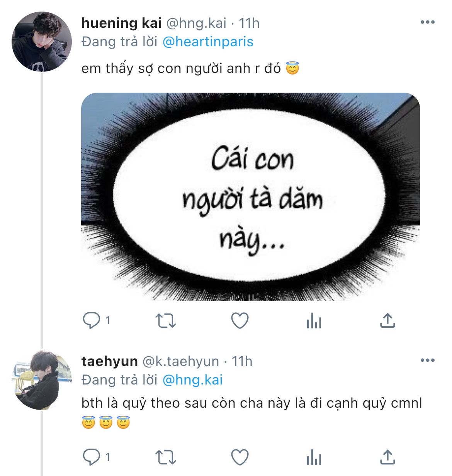Retweet taehyun's reply

165,457
